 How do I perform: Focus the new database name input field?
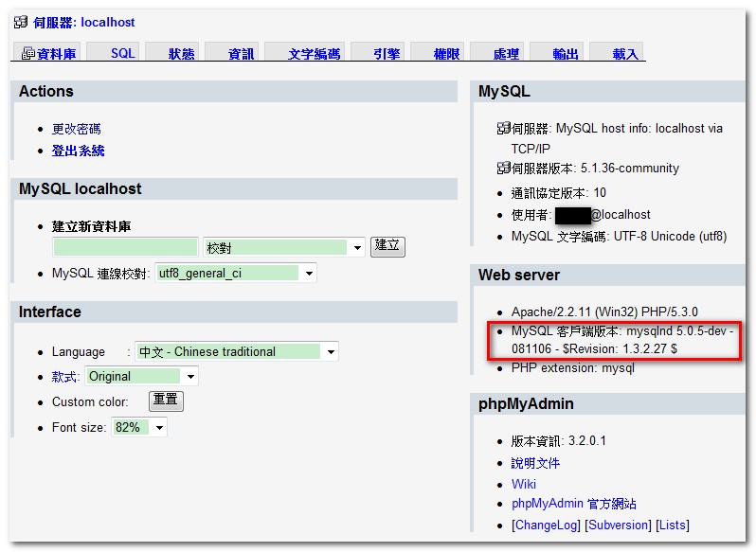point(125,248)
